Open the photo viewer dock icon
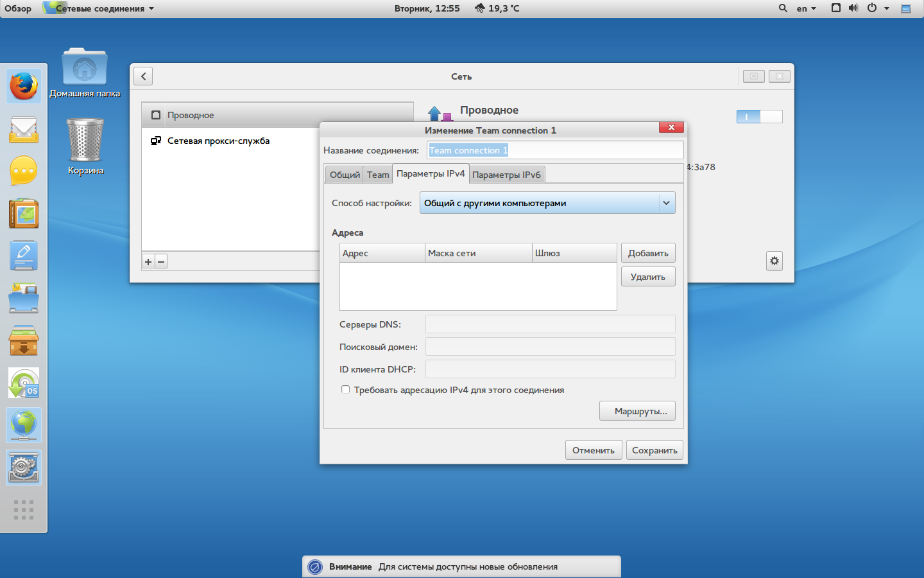This screenshot has width=924, height=578. (24, 214)
